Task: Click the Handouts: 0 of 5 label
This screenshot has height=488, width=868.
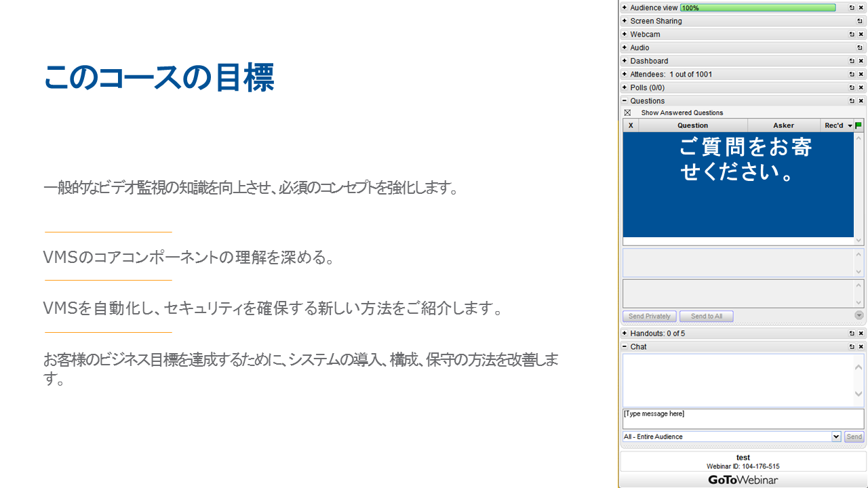Action: 658,333
